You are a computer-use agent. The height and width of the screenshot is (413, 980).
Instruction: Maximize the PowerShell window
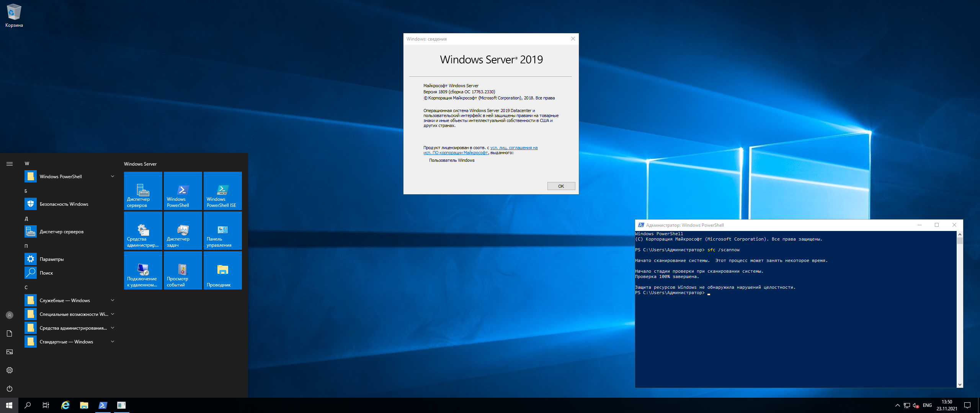937,225
